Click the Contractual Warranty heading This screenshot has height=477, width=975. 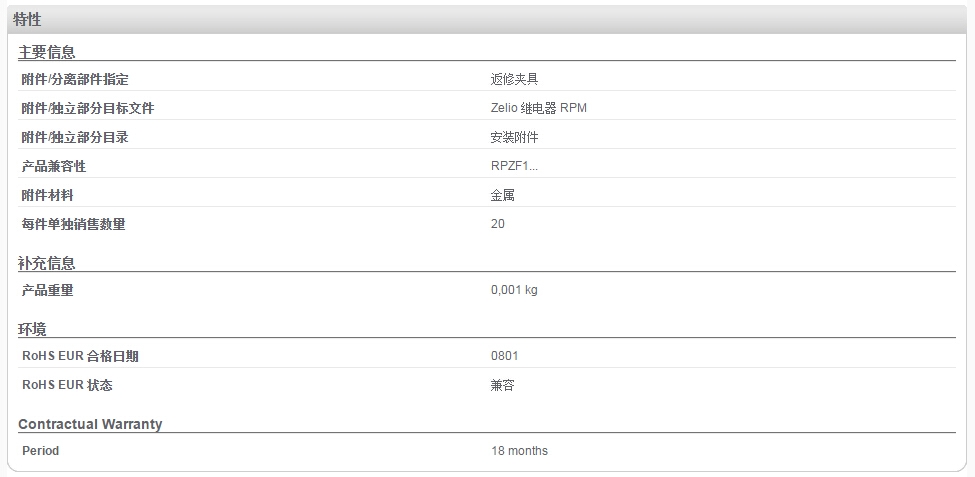[x=90, y=424]
